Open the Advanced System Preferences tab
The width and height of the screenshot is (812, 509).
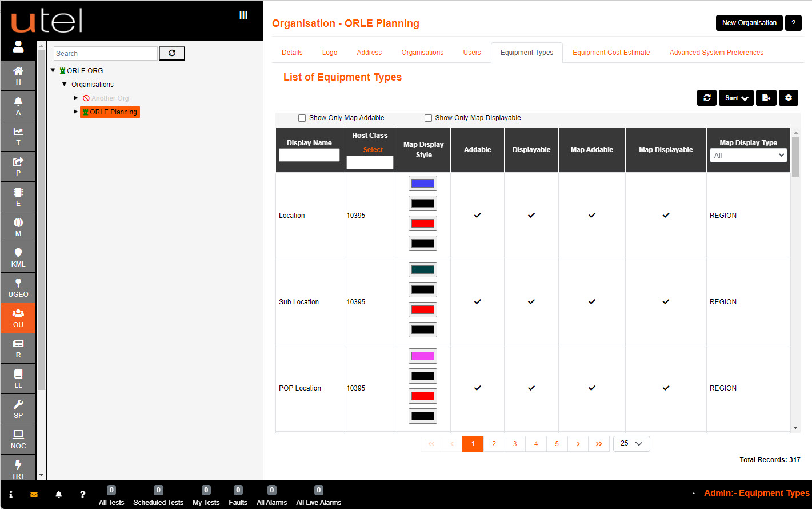[x=716, y=52]
